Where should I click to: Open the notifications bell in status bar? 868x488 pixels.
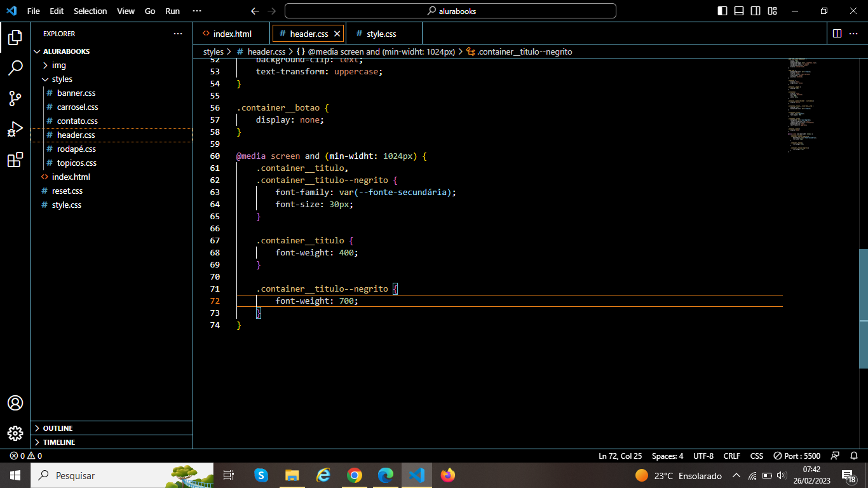(x=854, y=456)
